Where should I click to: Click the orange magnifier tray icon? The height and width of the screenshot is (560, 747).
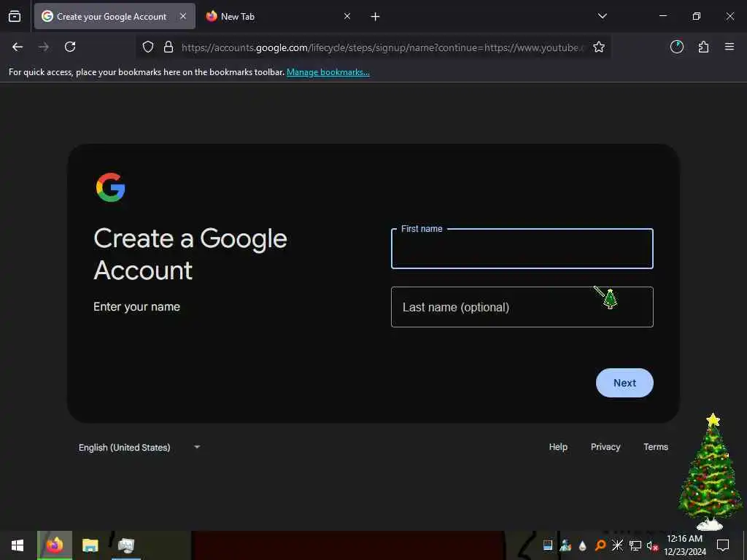point(600,545)
